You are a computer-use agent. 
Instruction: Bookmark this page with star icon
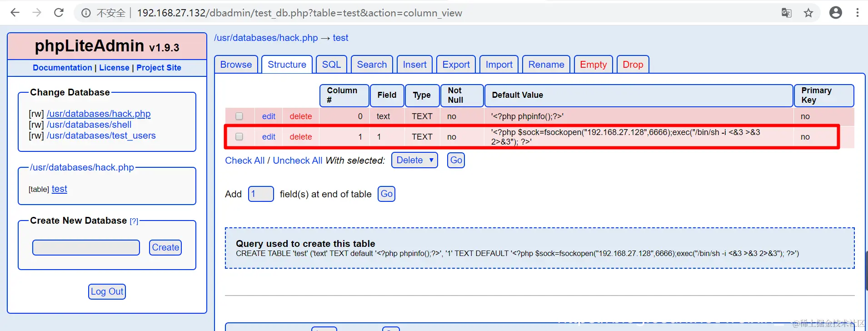808,13
